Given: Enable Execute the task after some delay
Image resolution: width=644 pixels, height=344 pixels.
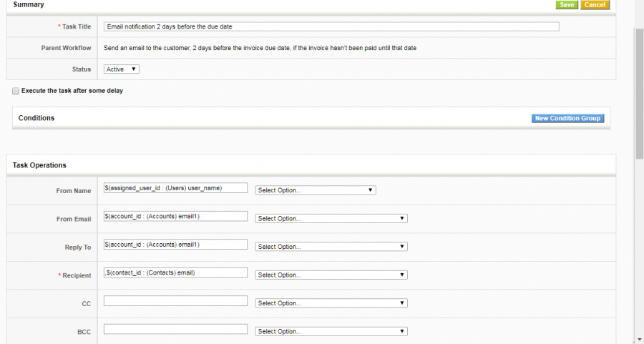Looking at the screenshot, I should (x=16, y=92).
